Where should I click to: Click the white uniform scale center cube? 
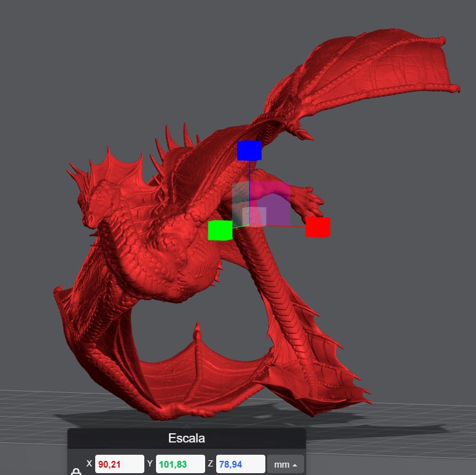point(254,217)
